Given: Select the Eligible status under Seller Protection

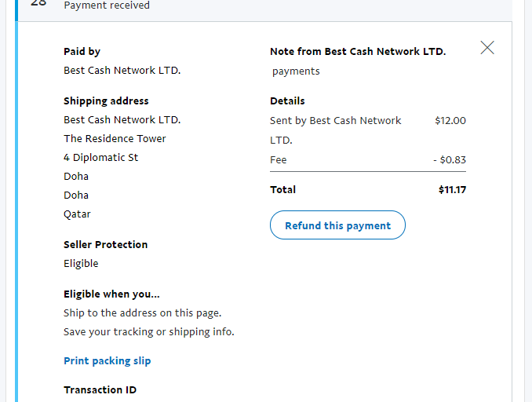Looking at the screenshot, I should (x=81, y=264).
